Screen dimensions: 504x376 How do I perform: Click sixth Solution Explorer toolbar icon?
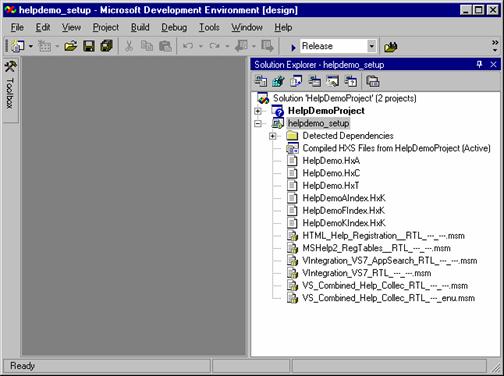pos(350,81)
